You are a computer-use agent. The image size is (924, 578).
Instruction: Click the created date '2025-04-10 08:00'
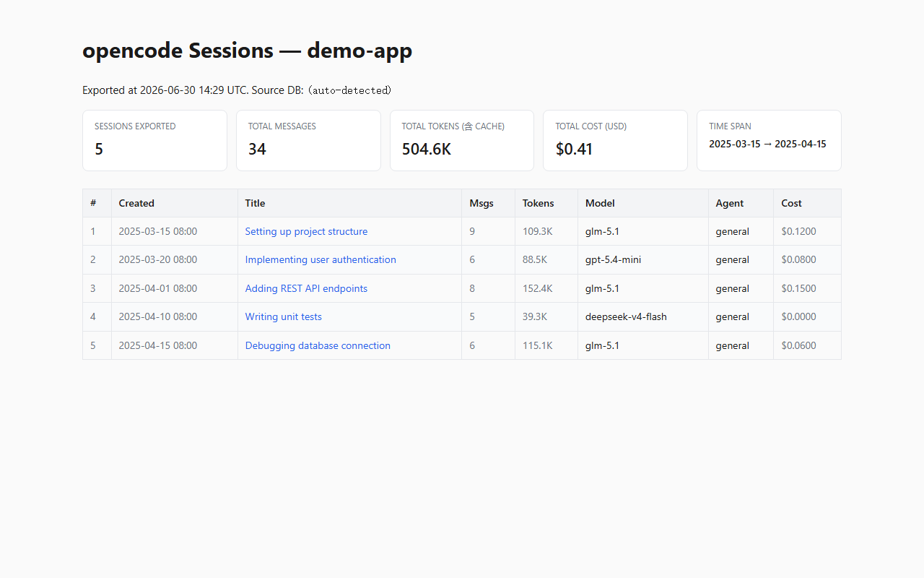(158, 316)
